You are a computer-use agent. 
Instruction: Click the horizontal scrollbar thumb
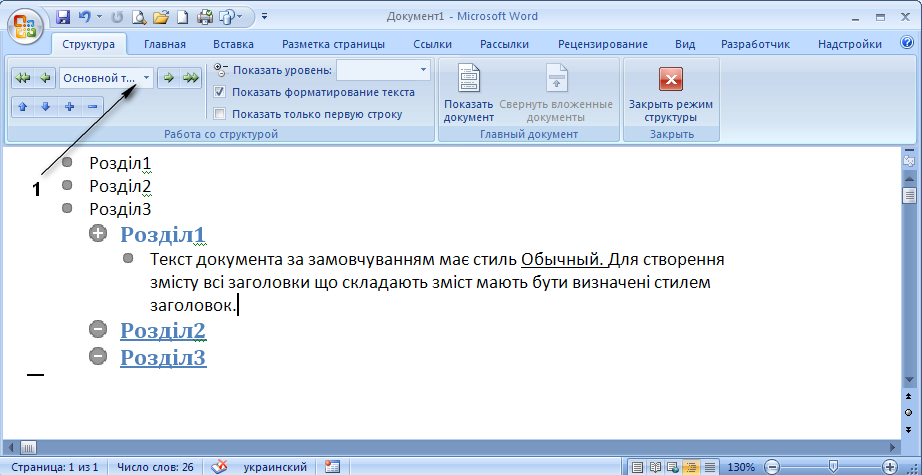(28, 447)
